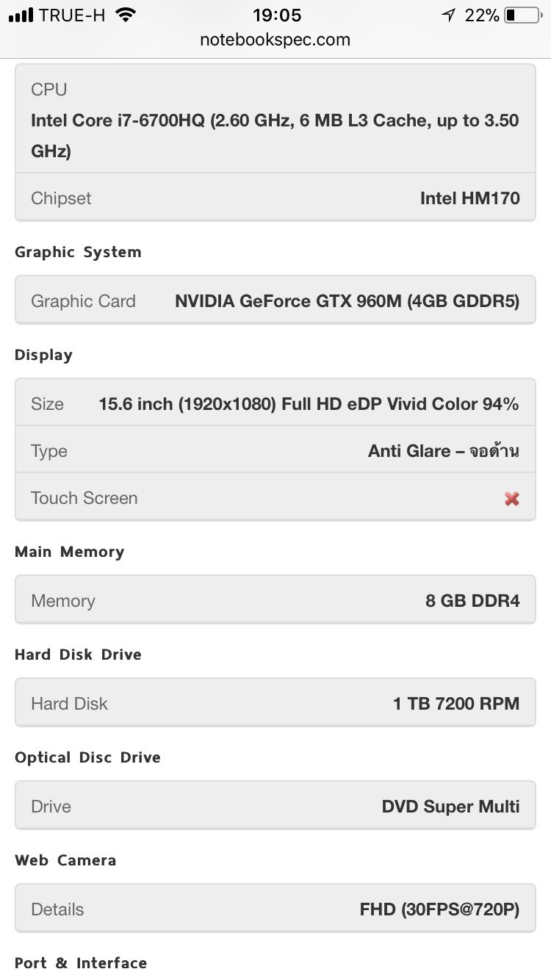Tap the battery icon in status bar

pos(522,15)
